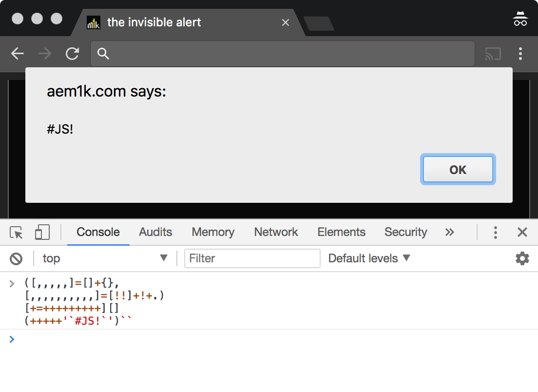
Task: Select 'the invisible alert' tab
Action: (x=188, y=22)
